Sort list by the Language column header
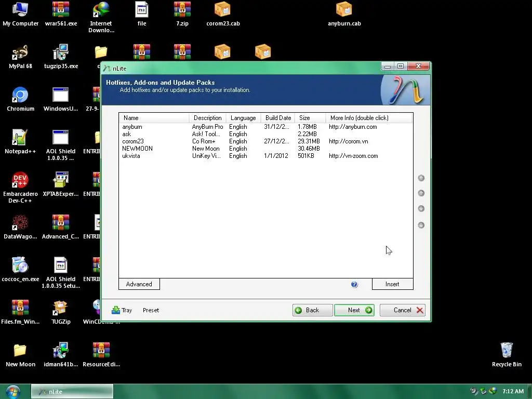Image resolution: width=532 pixels, height=399 pixels. point(243,118)
